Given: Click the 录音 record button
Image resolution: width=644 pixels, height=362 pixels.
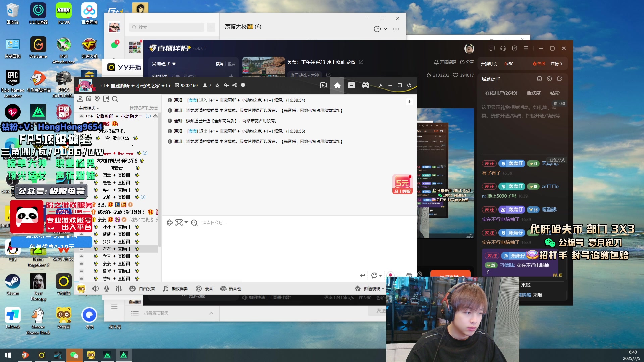Looking at the screenshot, I should coord(204,289).
